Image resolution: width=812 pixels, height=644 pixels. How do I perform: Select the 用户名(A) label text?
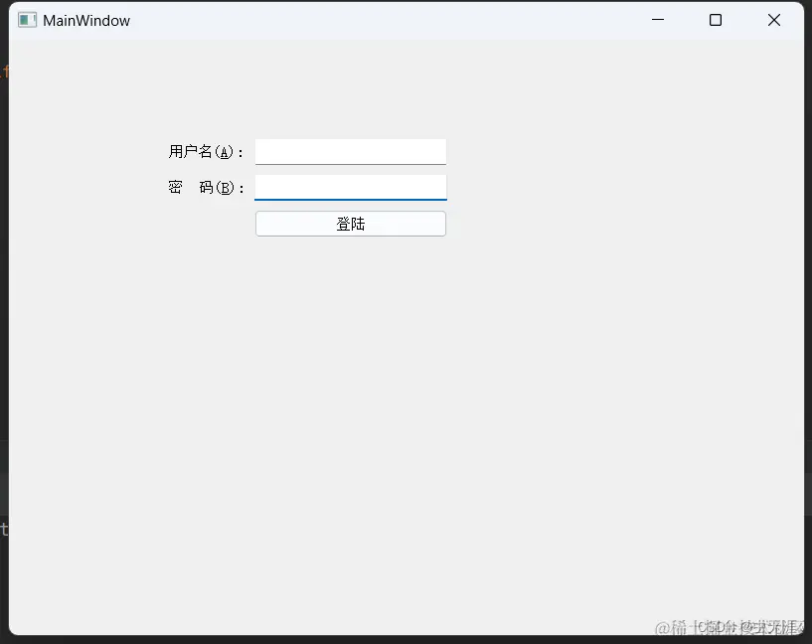[x=204, y=151]
